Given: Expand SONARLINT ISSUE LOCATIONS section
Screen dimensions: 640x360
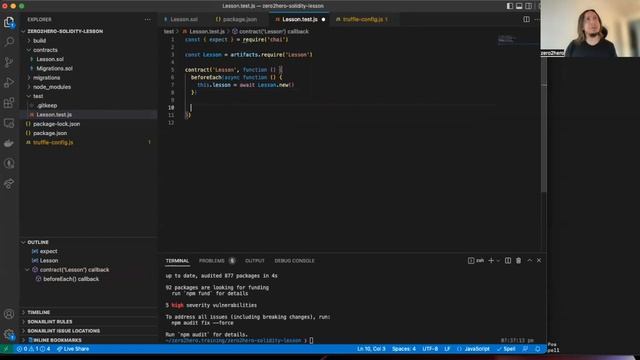Looking at the screenshot, I should (x=63, y=331).
